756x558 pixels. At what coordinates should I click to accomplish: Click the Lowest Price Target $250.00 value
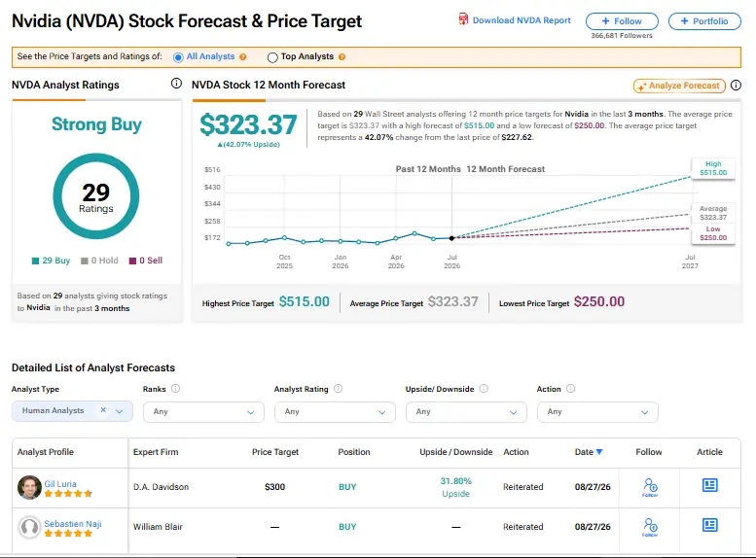click(x=599, y=301)
